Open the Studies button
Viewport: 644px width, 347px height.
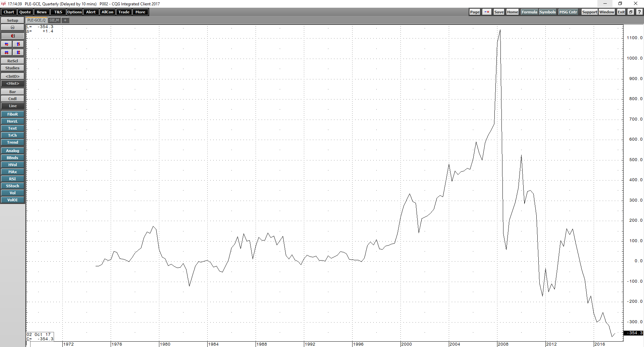[12, 68]
